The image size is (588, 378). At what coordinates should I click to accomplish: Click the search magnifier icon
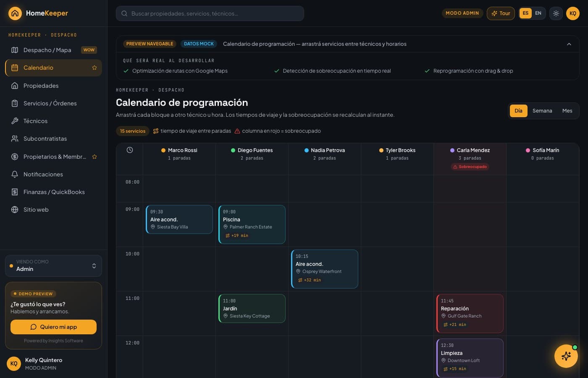124,13
